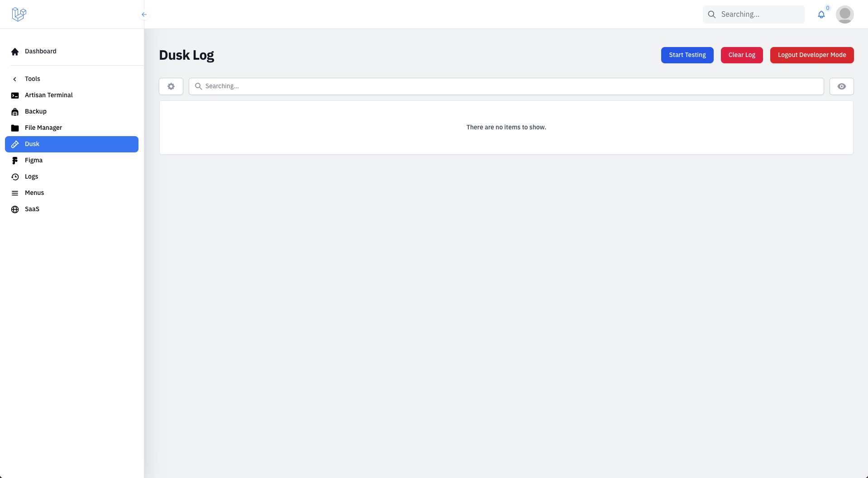Go back using the Tools menu label
868x478 pixels.
[33, 79]
